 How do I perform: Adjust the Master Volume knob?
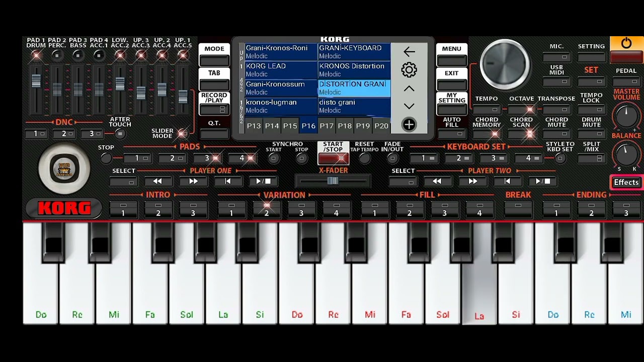click(626, 115)
